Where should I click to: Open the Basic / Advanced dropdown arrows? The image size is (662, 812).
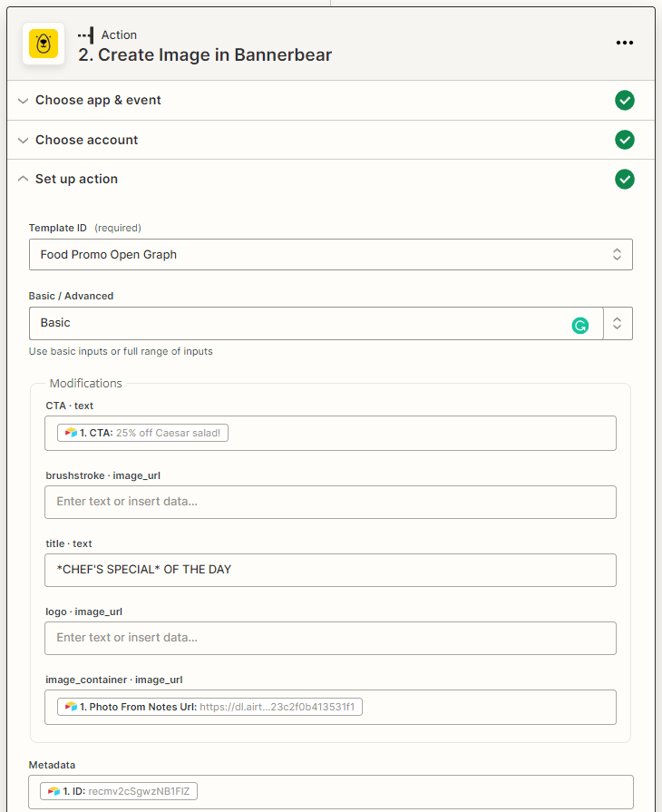[x=618, y=323]
